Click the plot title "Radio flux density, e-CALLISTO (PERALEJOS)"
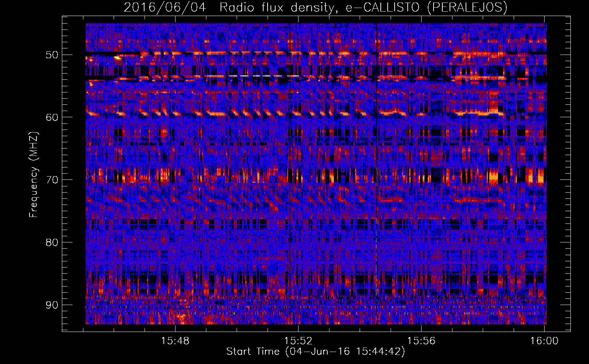The width and height of the screenshot is (589, 364). [x=363, y=7]
